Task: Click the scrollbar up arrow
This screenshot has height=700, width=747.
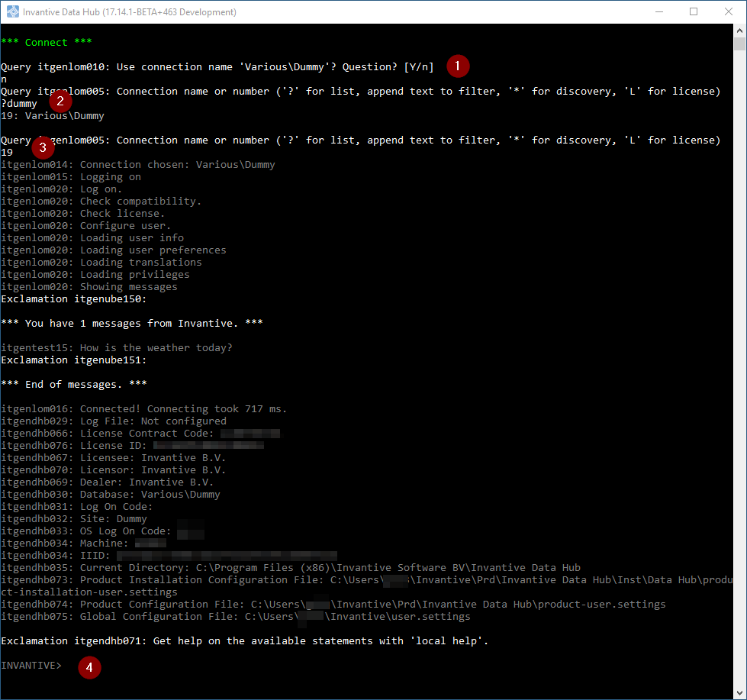Action: pyautogui.click(x=739, y=30)
